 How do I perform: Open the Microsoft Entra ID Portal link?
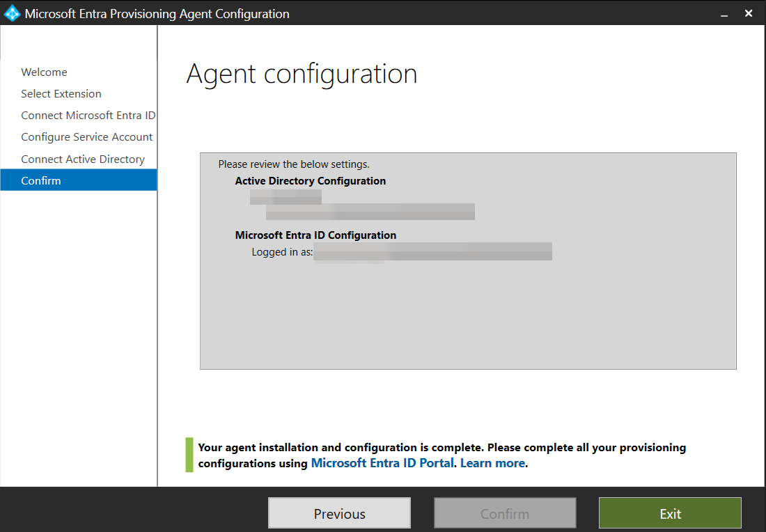tap(382, 462)
